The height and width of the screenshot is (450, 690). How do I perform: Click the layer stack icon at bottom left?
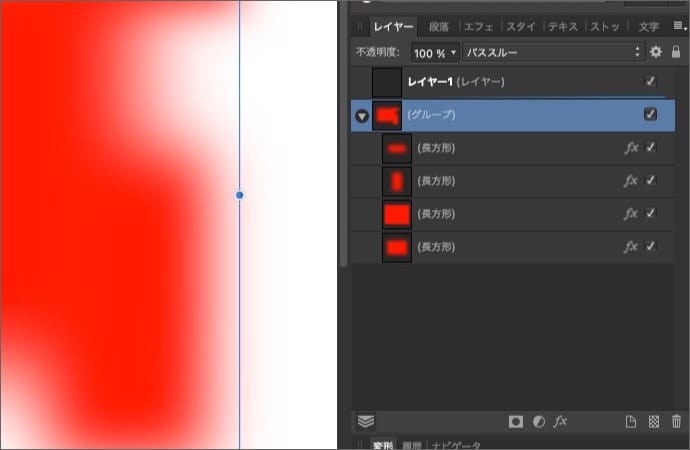pyautogui.click(x=365, y=421)
